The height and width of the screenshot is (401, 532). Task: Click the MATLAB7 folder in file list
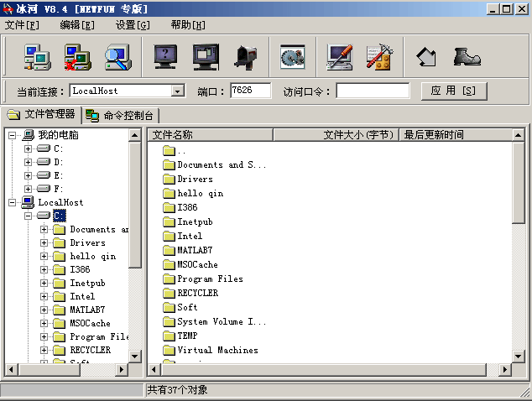tap(188, 251)
